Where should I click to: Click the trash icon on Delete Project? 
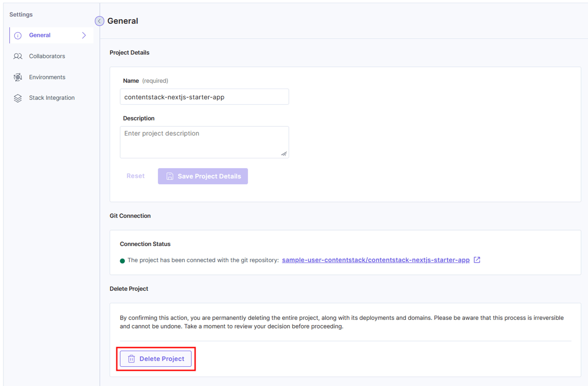(x=131, y=359)
